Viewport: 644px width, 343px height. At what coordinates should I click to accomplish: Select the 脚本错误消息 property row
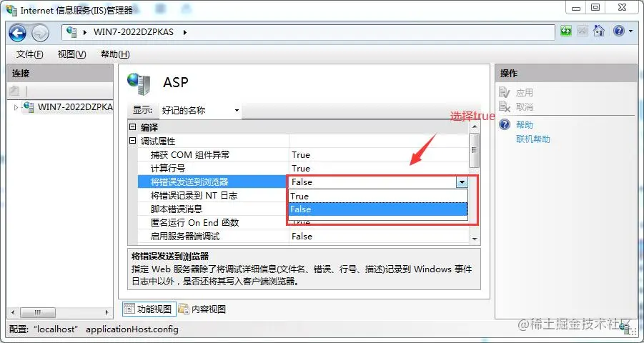(213, 209)
